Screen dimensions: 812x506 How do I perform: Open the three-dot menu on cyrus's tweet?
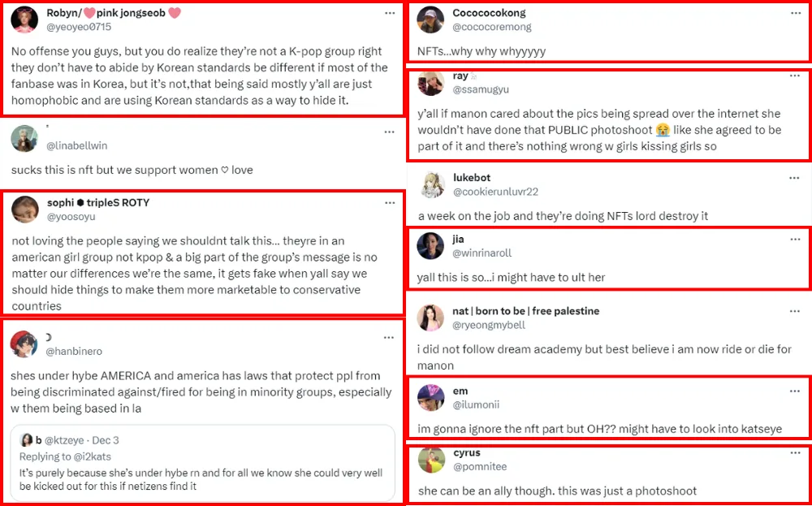pos(794,453)
